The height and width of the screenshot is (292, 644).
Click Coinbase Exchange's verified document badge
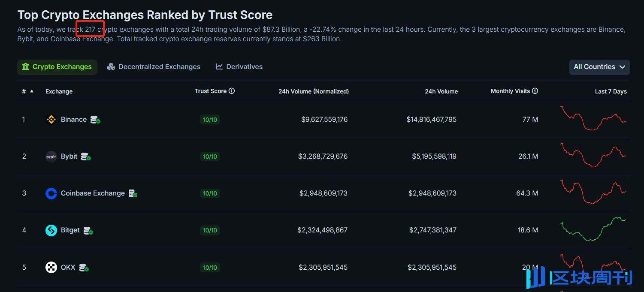[133, 194]
